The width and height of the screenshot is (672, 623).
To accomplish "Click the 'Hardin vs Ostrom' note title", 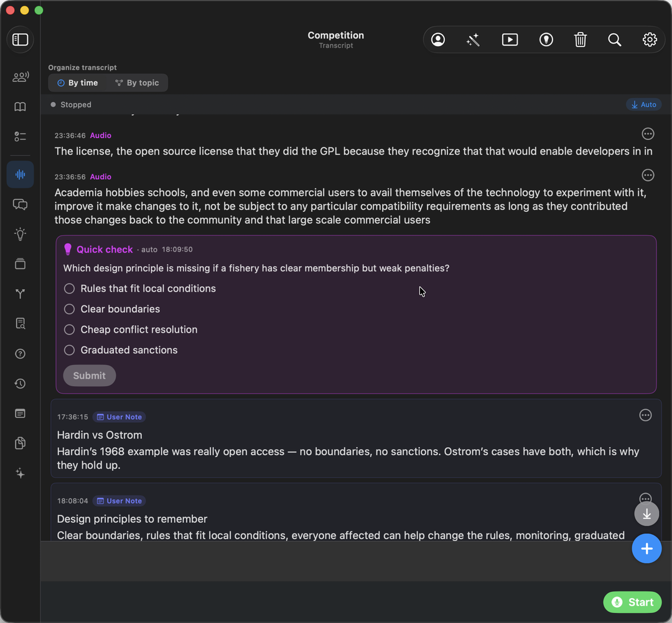I will (100, 435).
